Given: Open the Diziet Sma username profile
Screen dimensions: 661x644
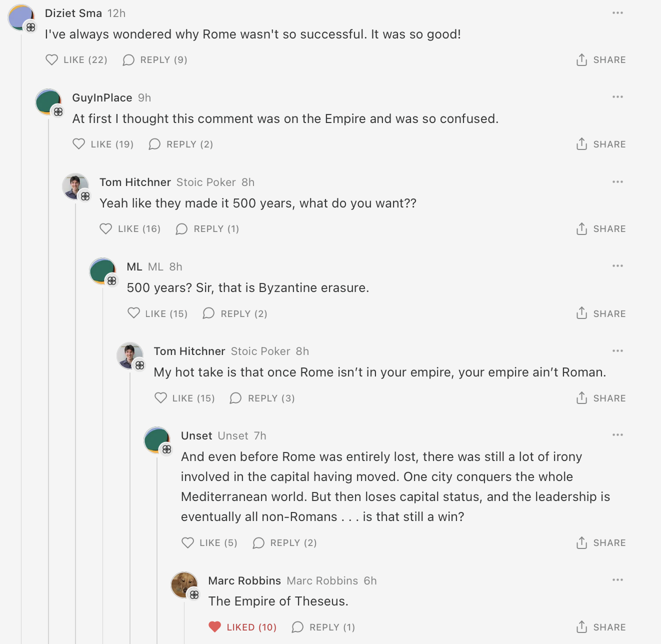Looking at the screenshot, I should click(x=73, y=13).
